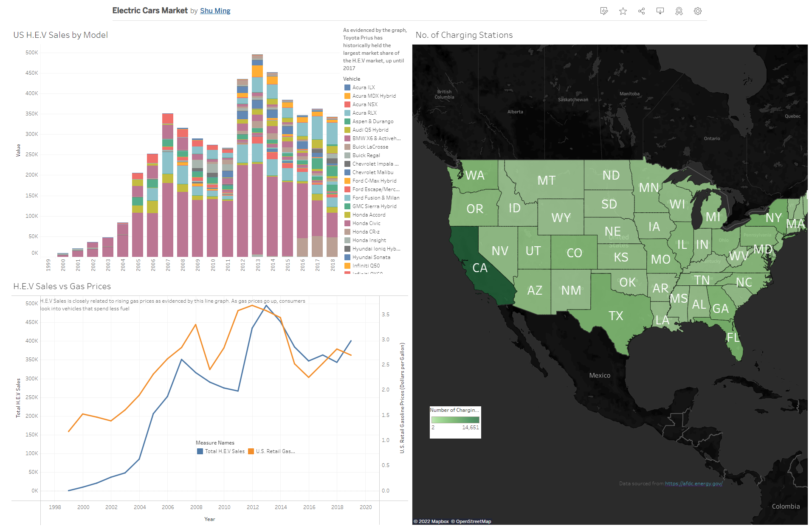Click the charging stations color gradient legend
Image resolution: width=812 pixels, height=529 pixels.
click(x=455, y=420)
